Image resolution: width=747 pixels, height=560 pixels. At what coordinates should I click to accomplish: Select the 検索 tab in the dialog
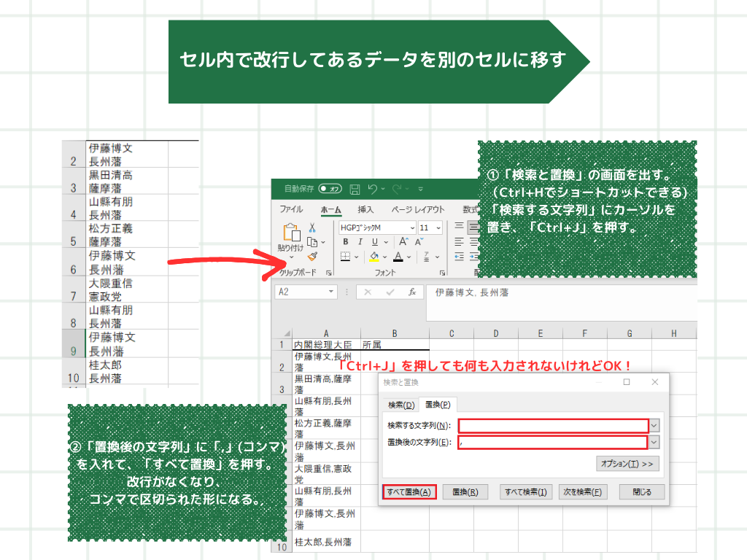point(400,404)
